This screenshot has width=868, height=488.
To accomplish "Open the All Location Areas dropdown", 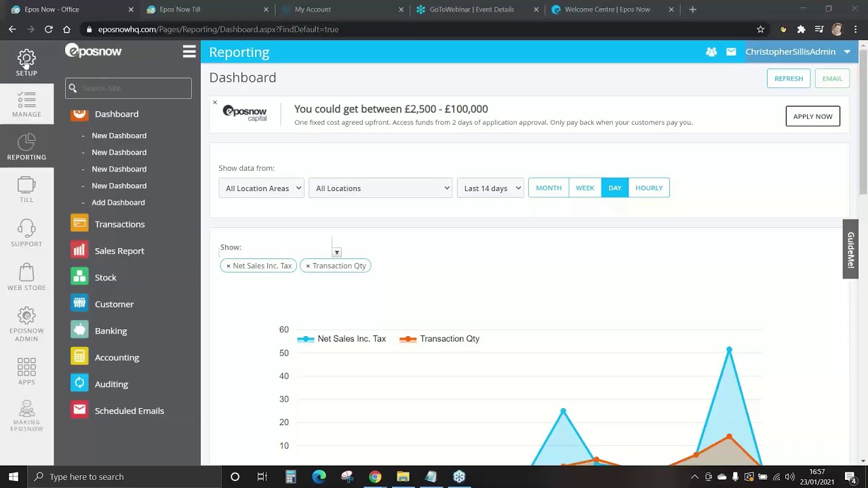I will tap(261, 188).
